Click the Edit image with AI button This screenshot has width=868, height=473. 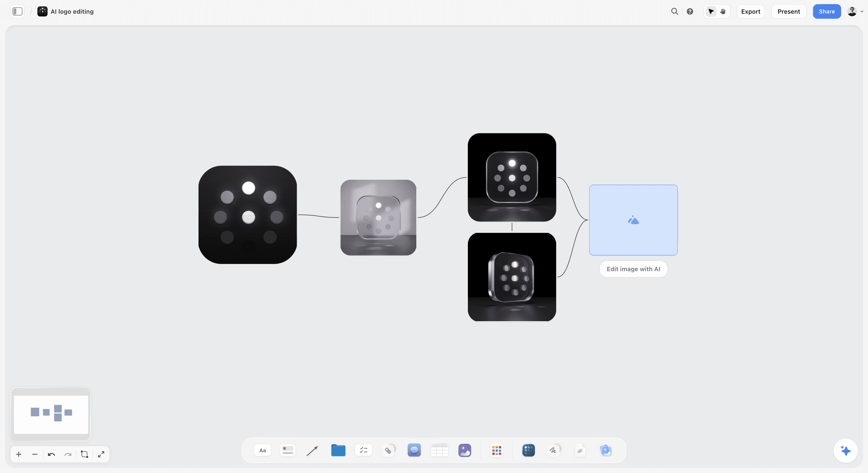[x=633, y=269]
